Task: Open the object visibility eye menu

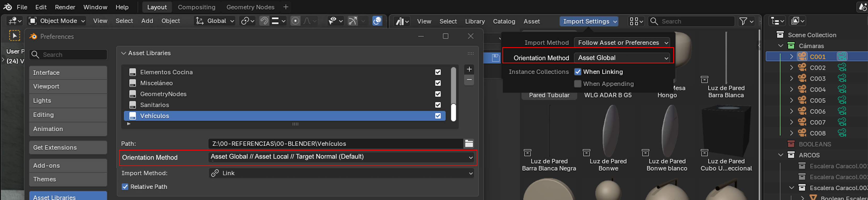Action: [335, 21]
